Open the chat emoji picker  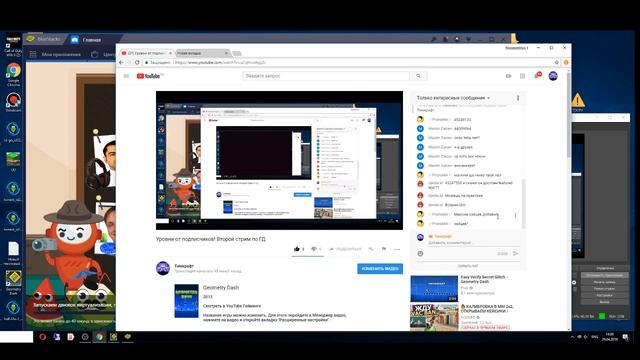(x=420, y=254)
